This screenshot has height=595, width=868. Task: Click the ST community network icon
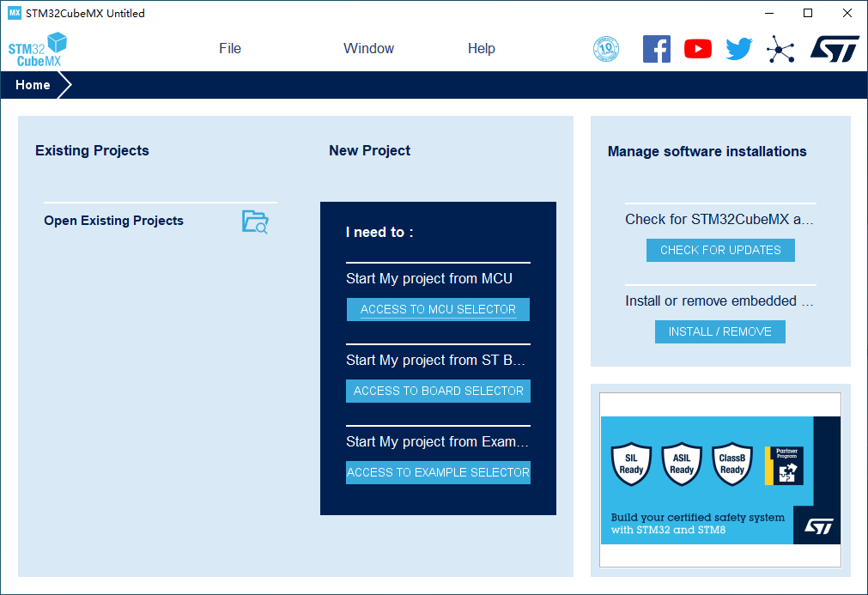pos(780,49)
